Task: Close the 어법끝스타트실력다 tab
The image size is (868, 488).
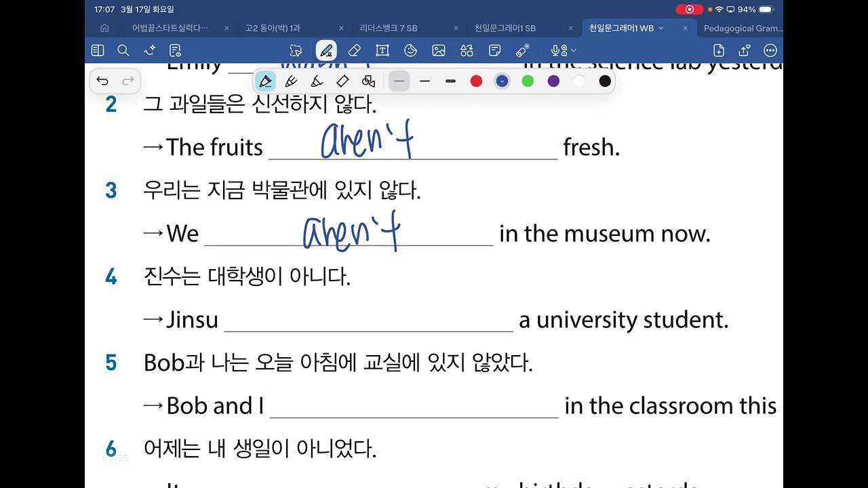Action: pos(225,28)
